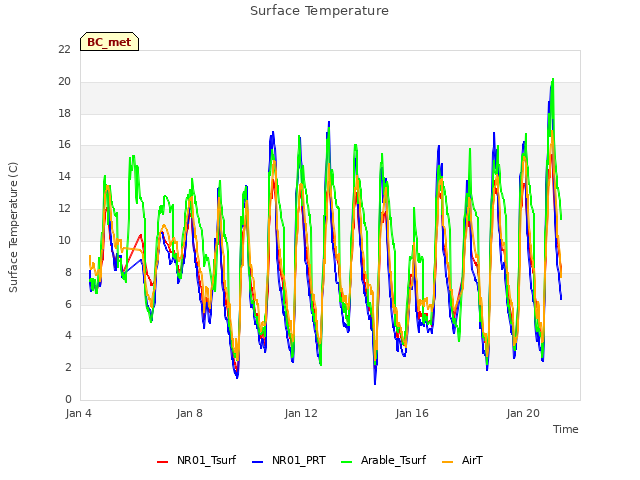This screenshot has width=640, height=480.
Task: Toggle the NR01_Tsurf legend entry
Action: [196, 460]
